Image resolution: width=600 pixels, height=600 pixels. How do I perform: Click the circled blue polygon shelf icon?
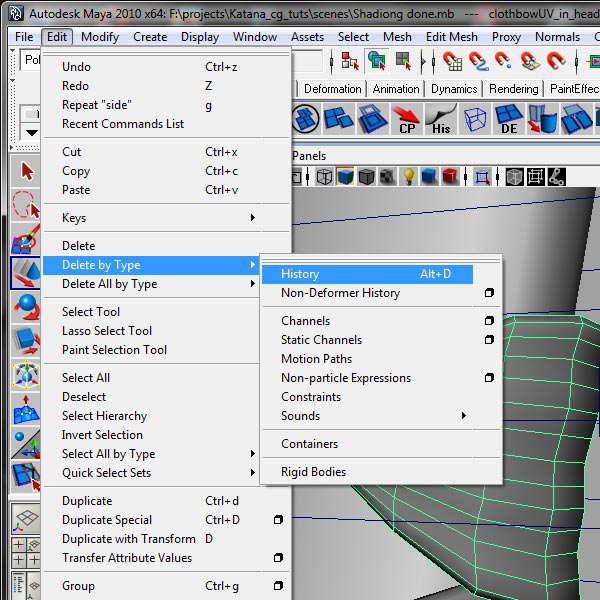click(x=305, y=119)
